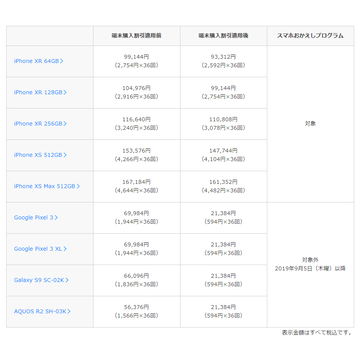The image size is (360, 360).
Task: Click the 端末購入割引適用後 column header
Action: click(x=224, y=36)
